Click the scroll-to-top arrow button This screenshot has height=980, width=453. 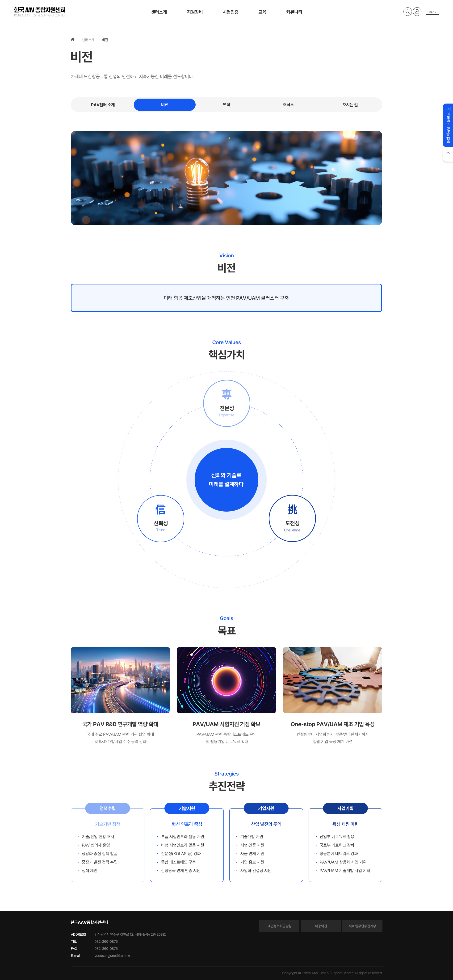point(448,154)
